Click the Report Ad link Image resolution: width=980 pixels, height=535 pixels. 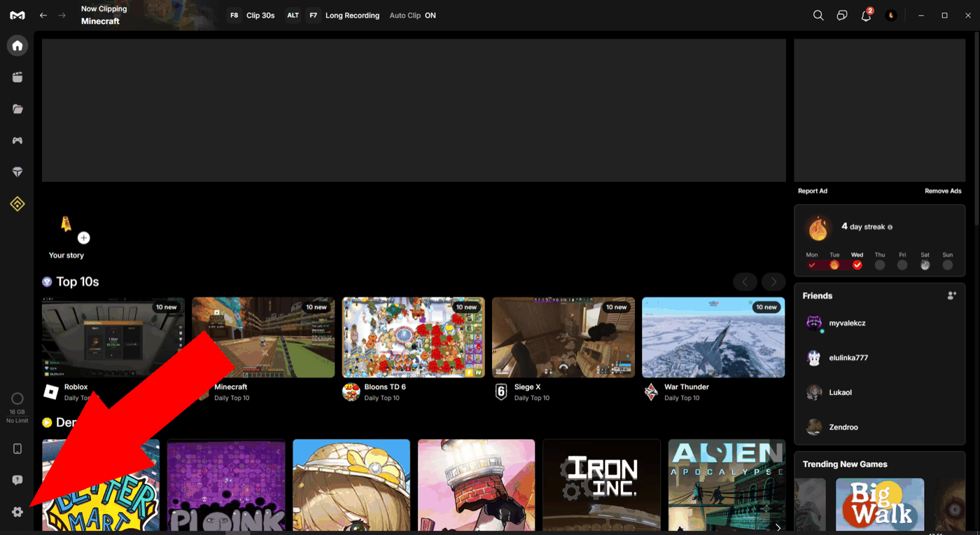pyautogui.click(x=813, y=191)
